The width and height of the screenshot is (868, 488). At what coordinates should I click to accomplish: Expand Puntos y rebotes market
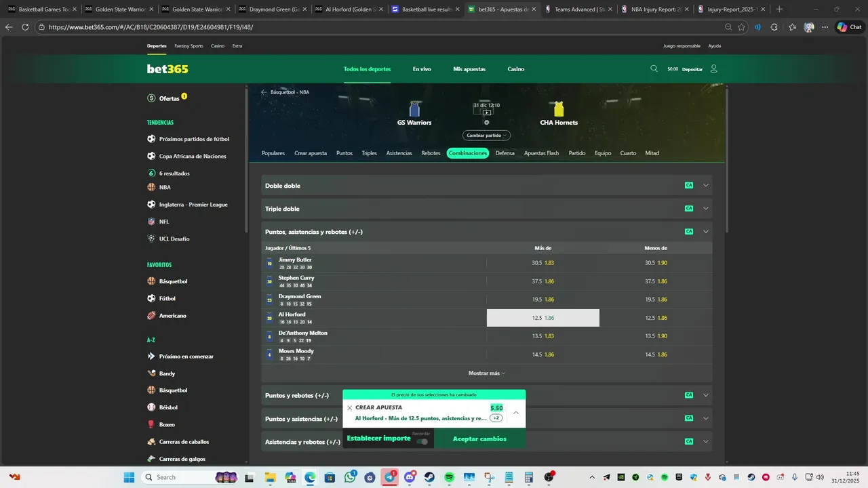pos(706,395)
